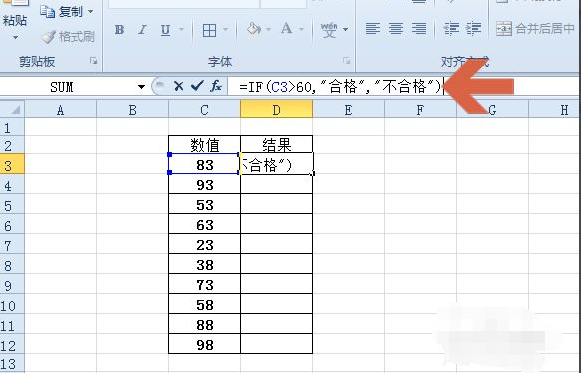The image size is (581, 373).
Task: Select row 7 header
Action: click(12, 245)
